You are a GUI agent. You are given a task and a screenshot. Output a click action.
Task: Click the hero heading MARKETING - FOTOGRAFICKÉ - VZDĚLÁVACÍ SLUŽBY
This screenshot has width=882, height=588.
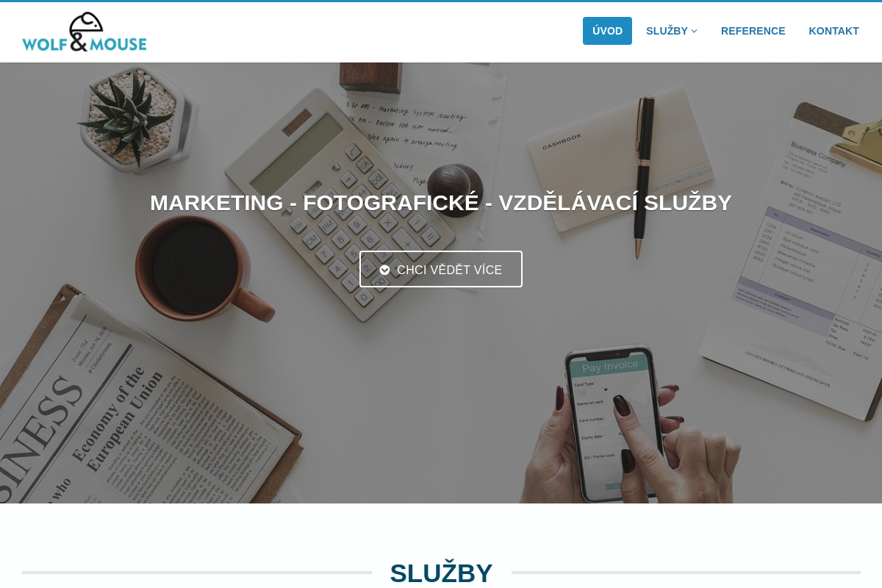441,203
